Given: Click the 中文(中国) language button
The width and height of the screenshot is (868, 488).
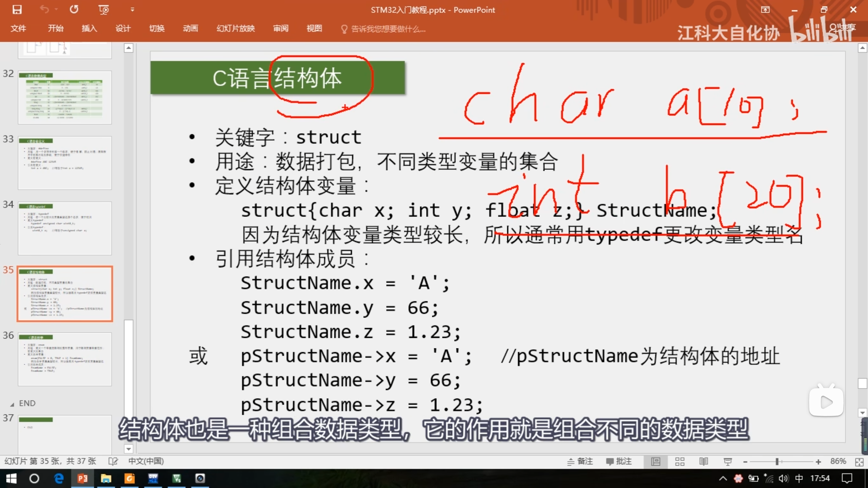Looking at the screenshot, I should (146, 461).
